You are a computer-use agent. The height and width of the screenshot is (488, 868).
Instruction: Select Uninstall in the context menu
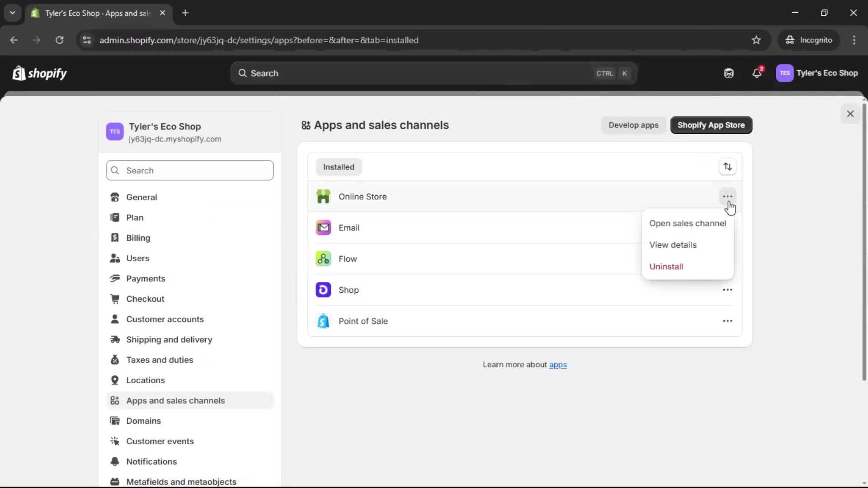(667, 267)
